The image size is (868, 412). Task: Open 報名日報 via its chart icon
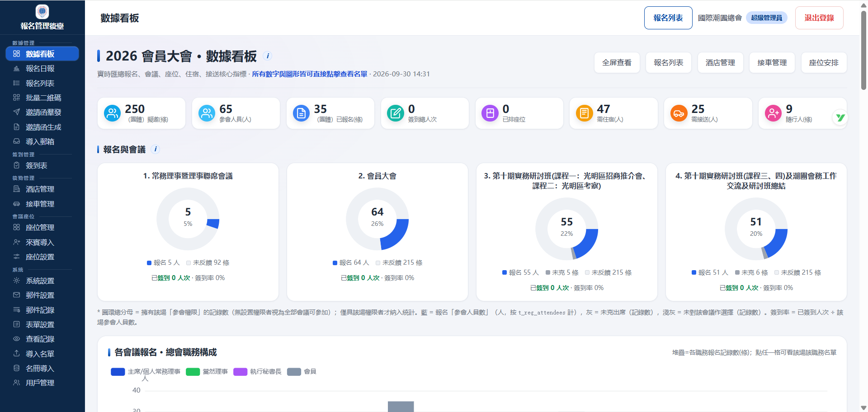[x=17, y=69]
